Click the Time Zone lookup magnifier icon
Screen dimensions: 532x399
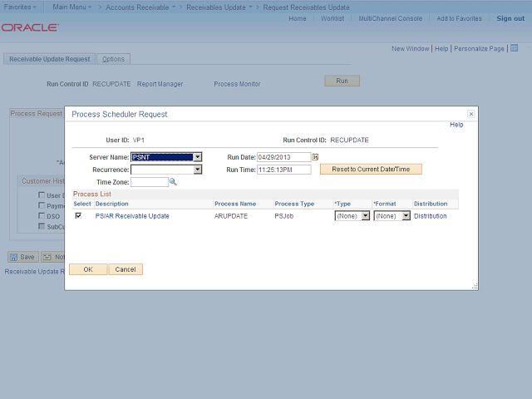coord(173,182)
